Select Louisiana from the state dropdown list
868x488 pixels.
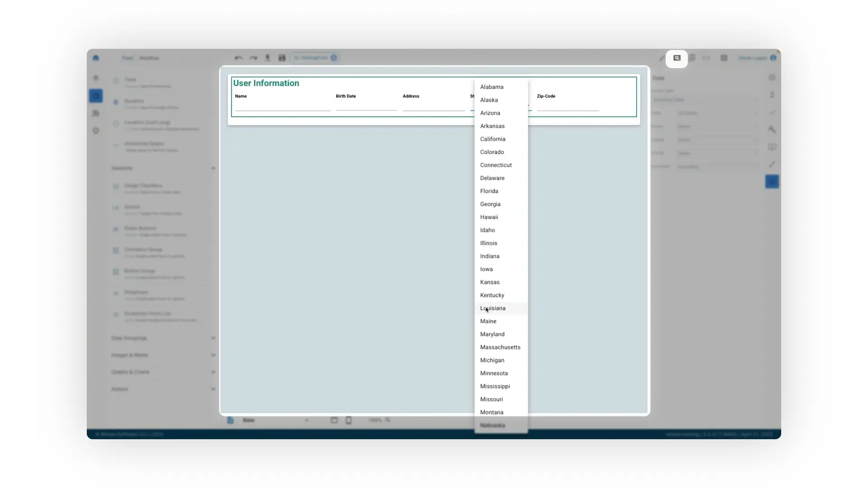pos(493,308)
